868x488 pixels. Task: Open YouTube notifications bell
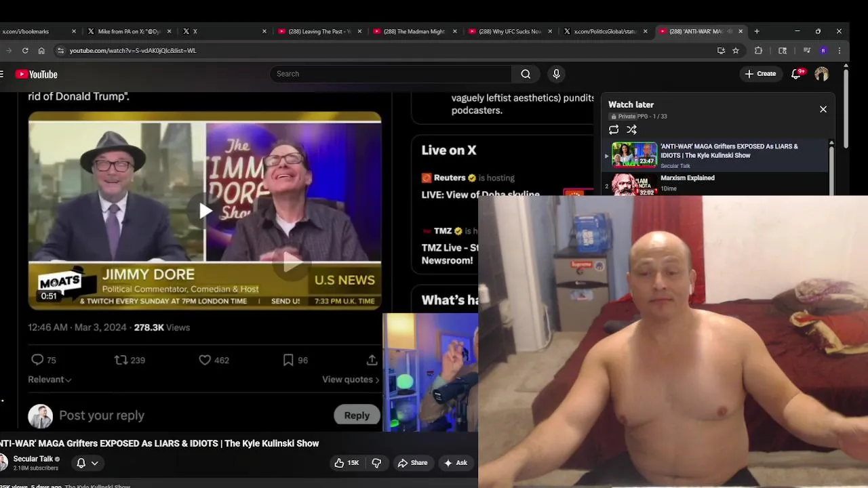pos(797,74)
